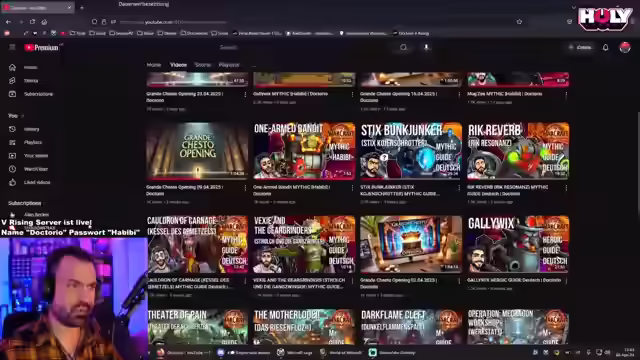This screenshot has height=360, width=640.
Task: Click the search magnifier icon
Action: tap(403, 47)
